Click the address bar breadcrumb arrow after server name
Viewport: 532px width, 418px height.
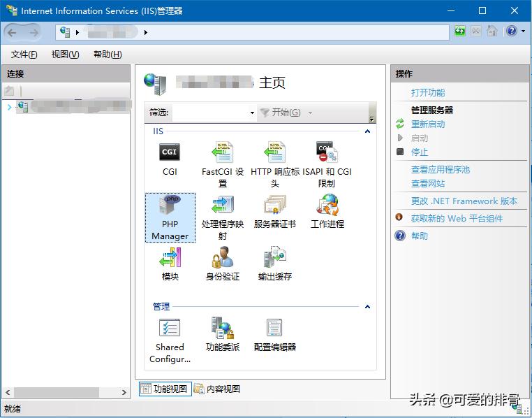pos(145,33)
